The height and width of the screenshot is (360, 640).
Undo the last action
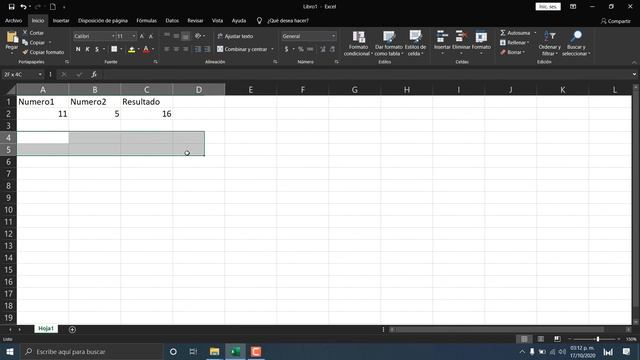23,7
